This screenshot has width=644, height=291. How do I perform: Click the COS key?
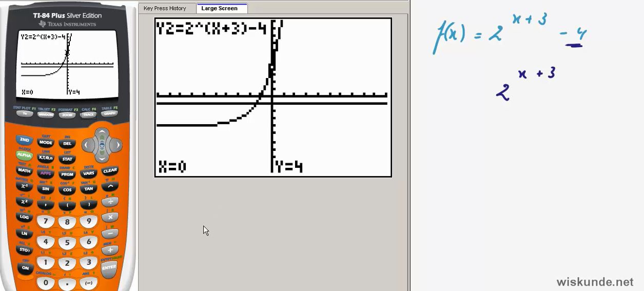67,190
